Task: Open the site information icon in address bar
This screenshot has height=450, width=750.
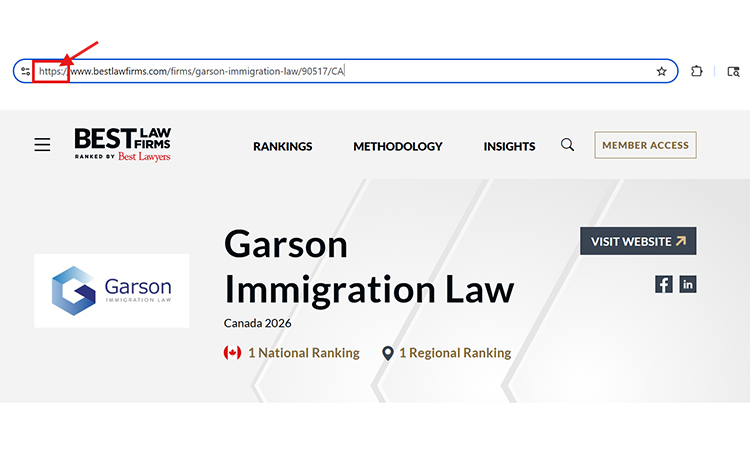Action: pyautogui.click(x=25, y=71)
